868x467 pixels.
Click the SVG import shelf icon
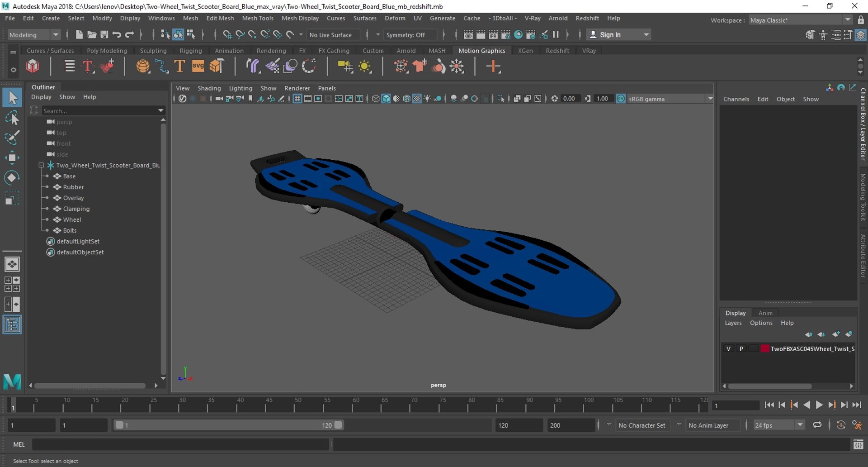pos(198,67)
